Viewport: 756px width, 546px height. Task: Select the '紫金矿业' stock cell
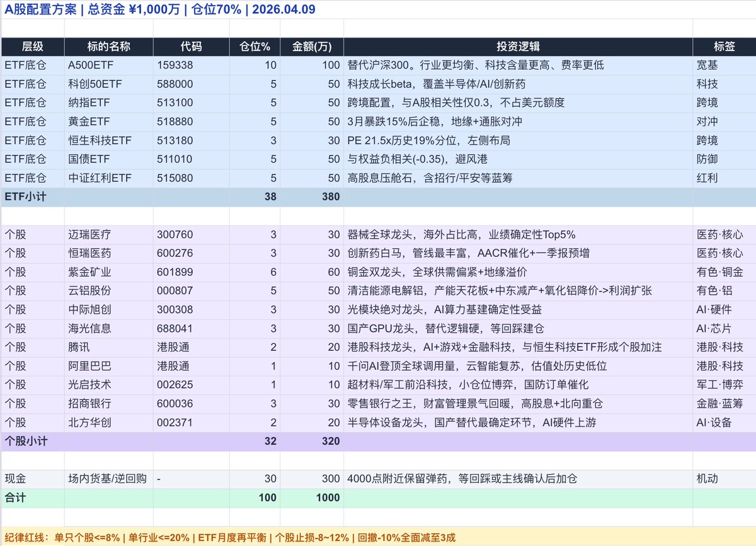click(x=108, y=272)
